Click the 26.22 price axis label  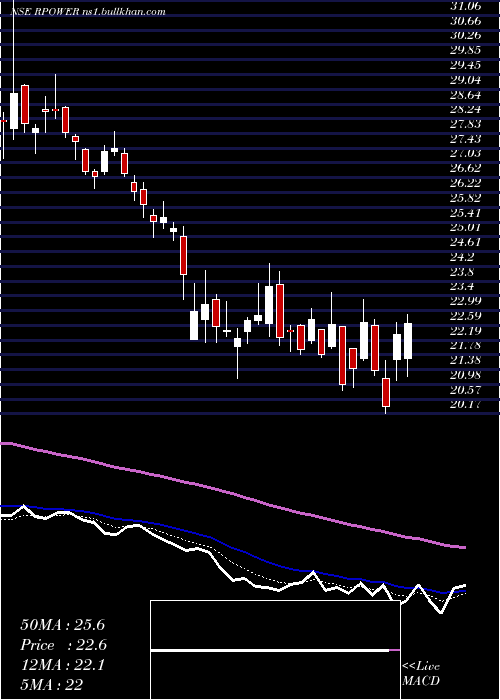466,183
